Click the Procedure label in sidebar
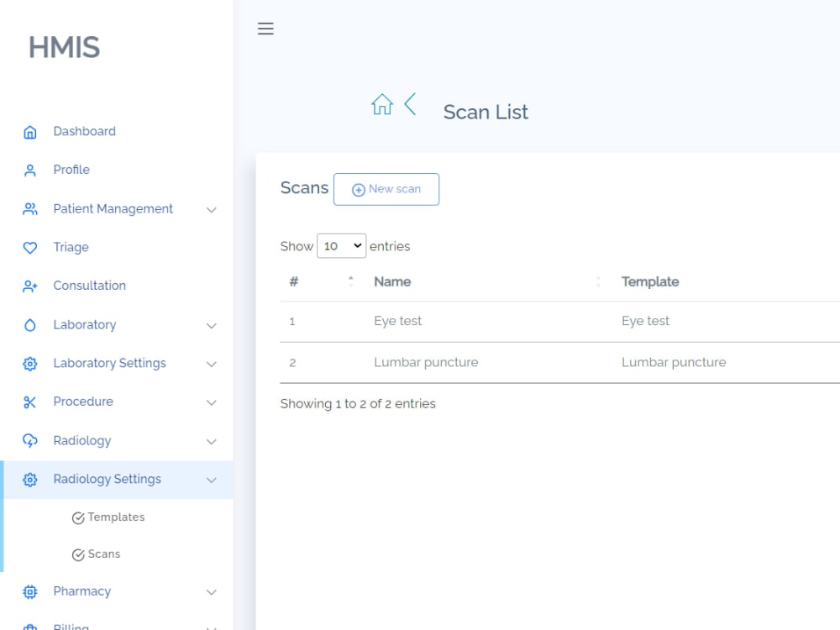Viewport: 840px width, 630px height. 83,402
